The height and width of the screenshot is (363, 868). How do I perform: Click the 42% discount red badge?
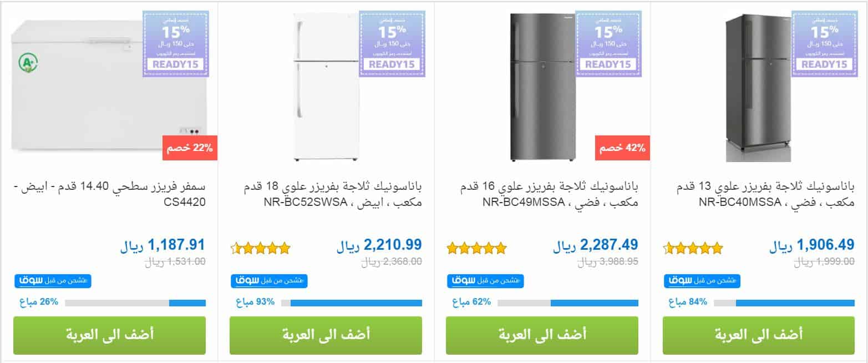pos(623,148)
